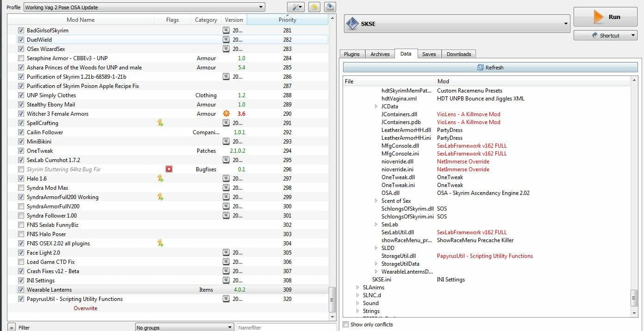This screenshot has width=644, height=331.
Task: Click the Data tree vertical scrollbar thumb
Action: click(634, 298)
